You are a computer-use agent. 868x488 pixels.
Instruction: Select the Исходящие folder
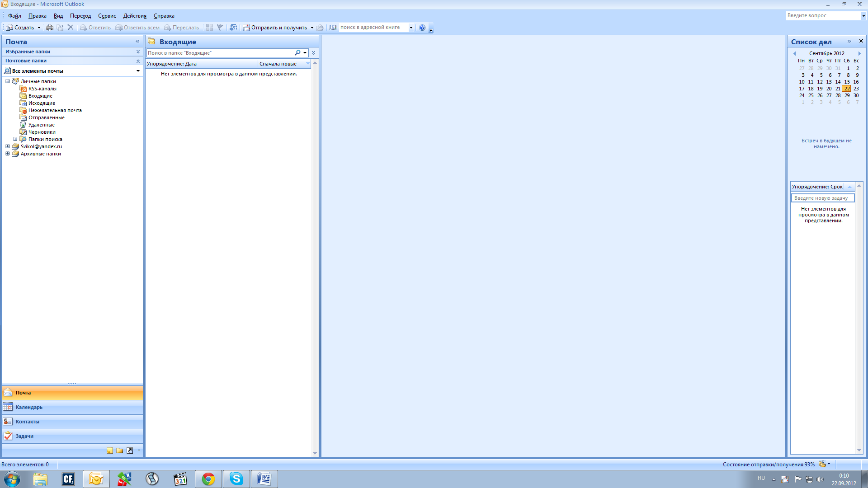pyautogui.click(x=42, y=103)
